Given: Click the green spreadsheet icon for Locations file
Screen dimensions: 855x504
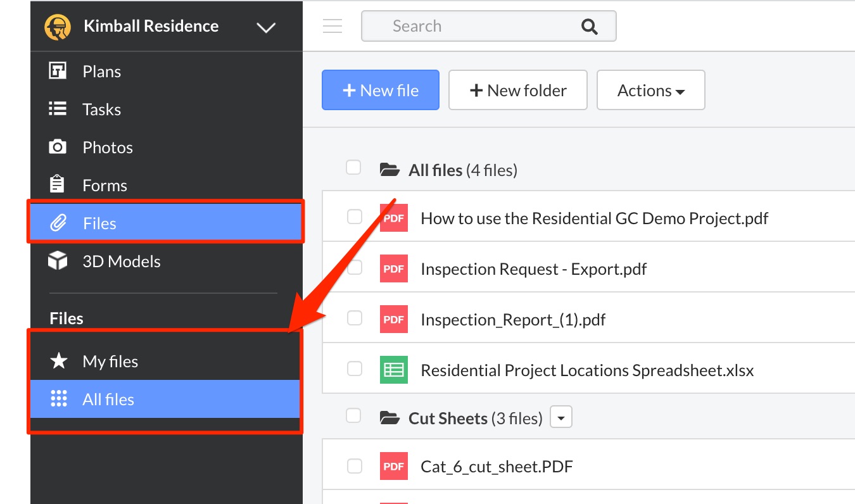Looking at the screenshot, I should (x=393, y=370).
